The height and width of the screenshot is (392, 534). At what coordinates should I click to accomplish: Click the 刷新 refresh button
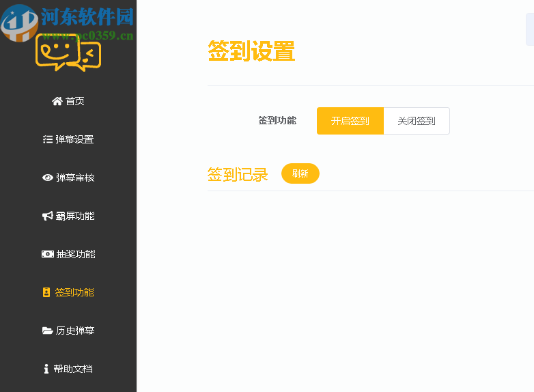[x=300, y=173]
